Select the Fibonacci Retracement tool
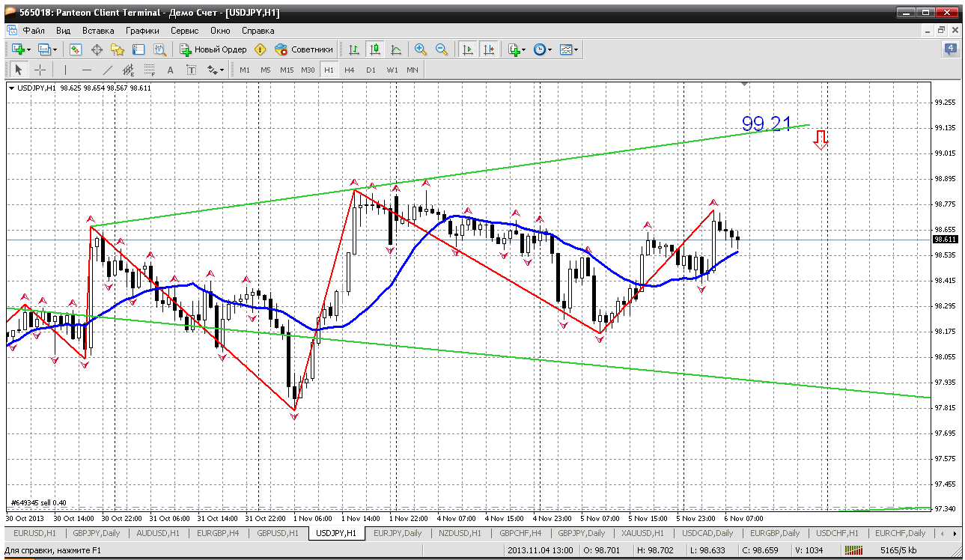Screen dimensions: 965x560 tap(149, 70)
